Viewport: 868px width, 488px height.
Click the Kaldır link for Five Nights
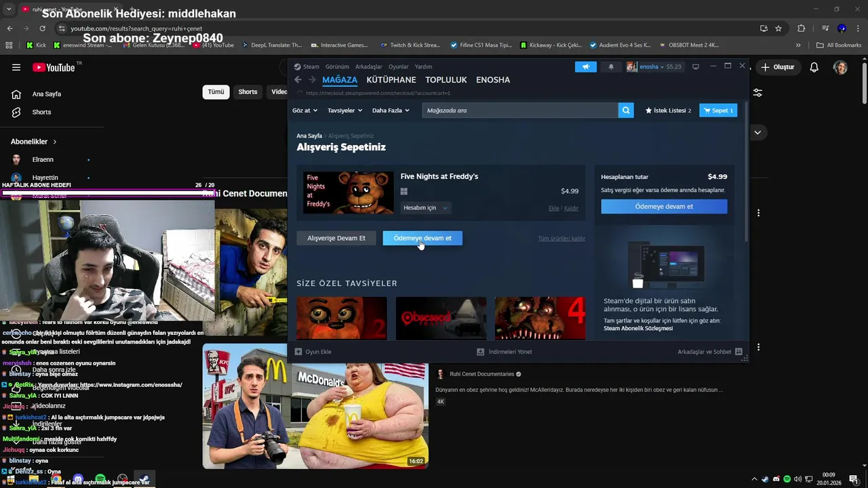point(572,208)
